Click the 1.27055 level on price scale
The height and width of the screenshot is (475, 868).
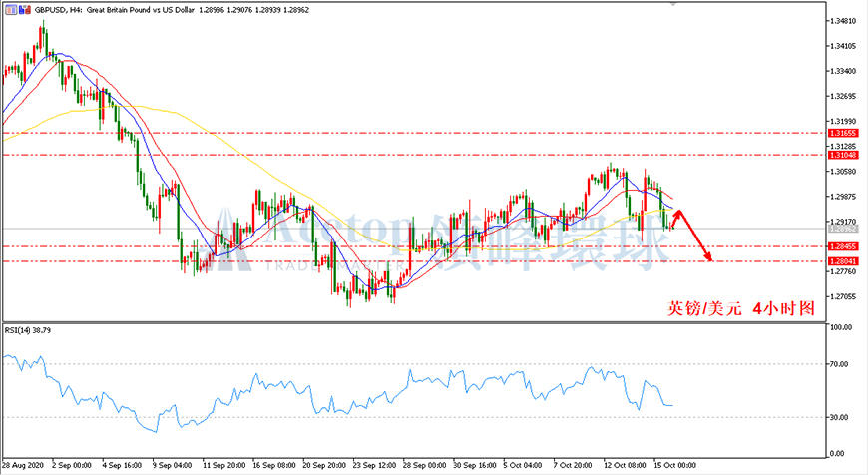coord(843,296)
